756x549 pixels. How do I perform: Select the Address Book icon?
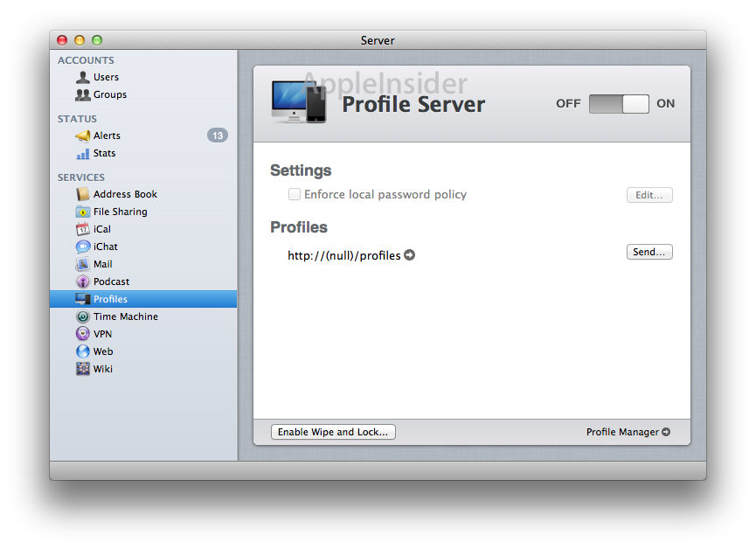(x=83, y=194)
